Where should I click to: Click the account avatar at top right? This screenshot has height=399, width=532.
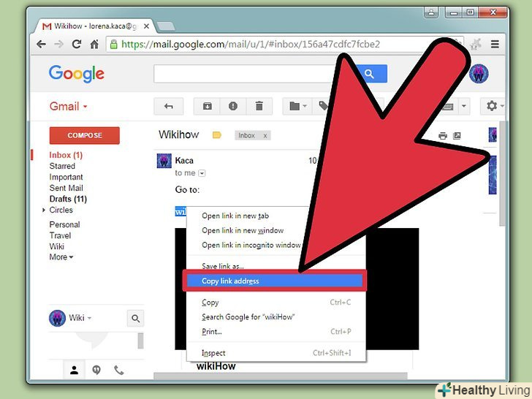[479, 74]
